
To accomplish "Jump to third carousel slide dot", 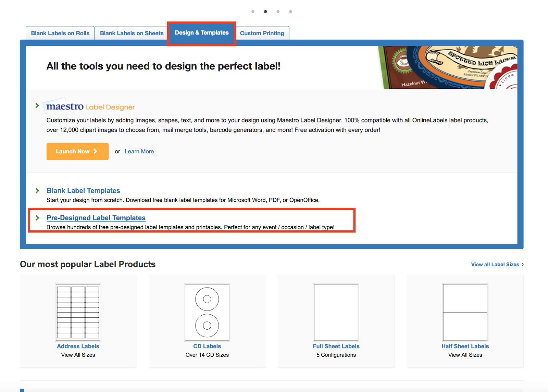I will click(x=278, y=12).
